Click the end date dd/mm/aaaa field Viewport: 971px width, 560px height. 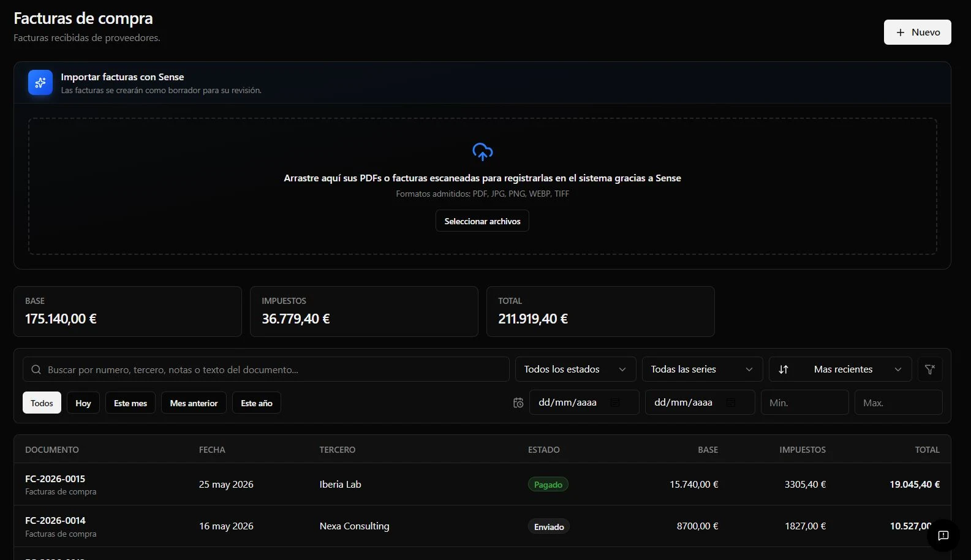coord(700,403)
